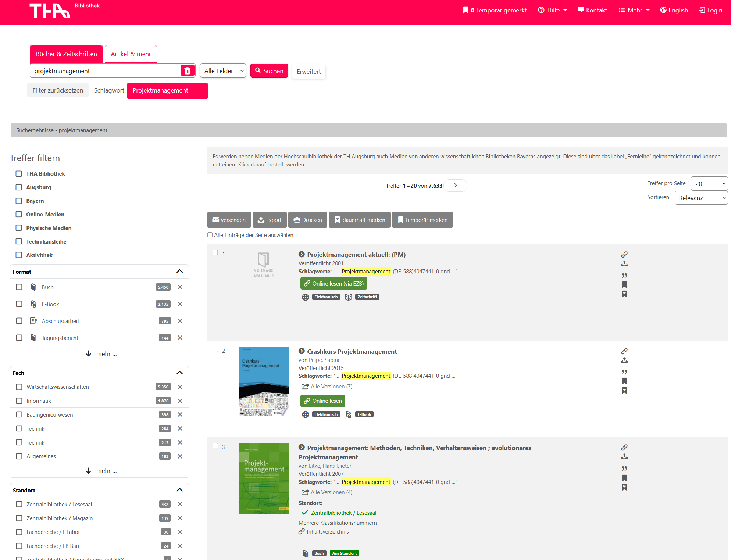The width and height of the screenshot is (731, 560).
Task: Click "Online lesen (via EZB)" for the journal
Action: coord(334,283)
